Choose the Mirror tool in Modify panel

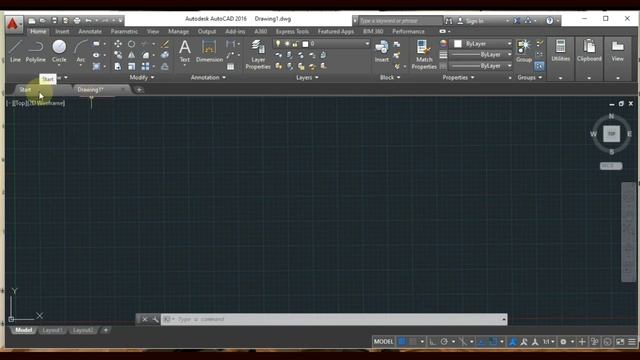pos(131,55)
